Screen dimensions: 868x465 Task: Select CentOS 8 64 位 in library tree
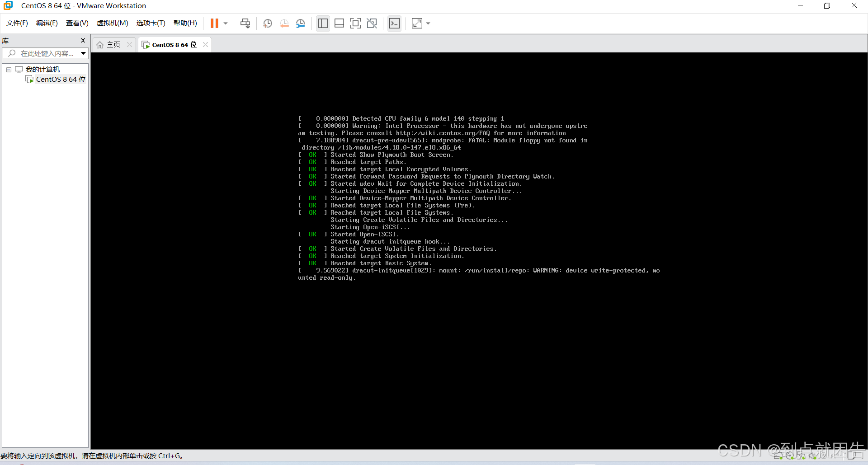pyautogui.click(x=61, y=80)
